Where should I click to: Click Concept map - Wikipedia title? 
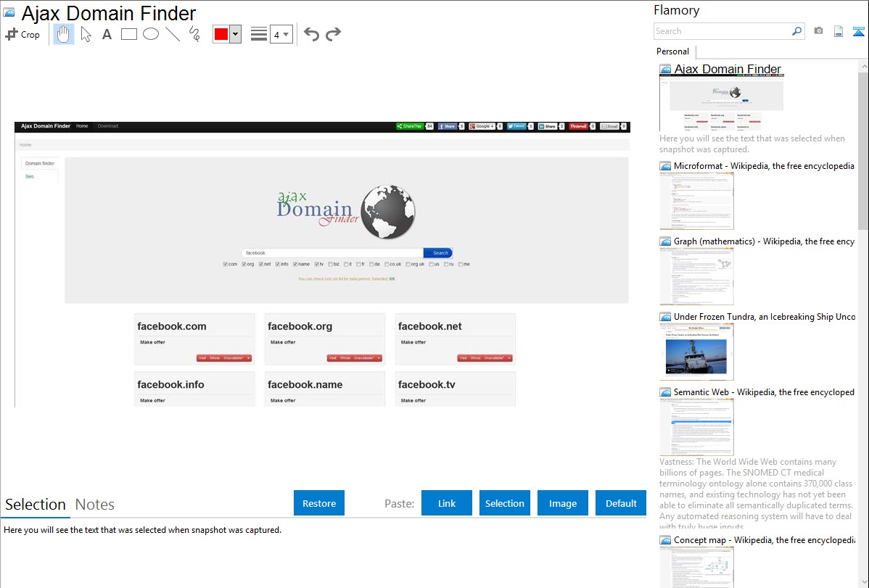point(765,539)
